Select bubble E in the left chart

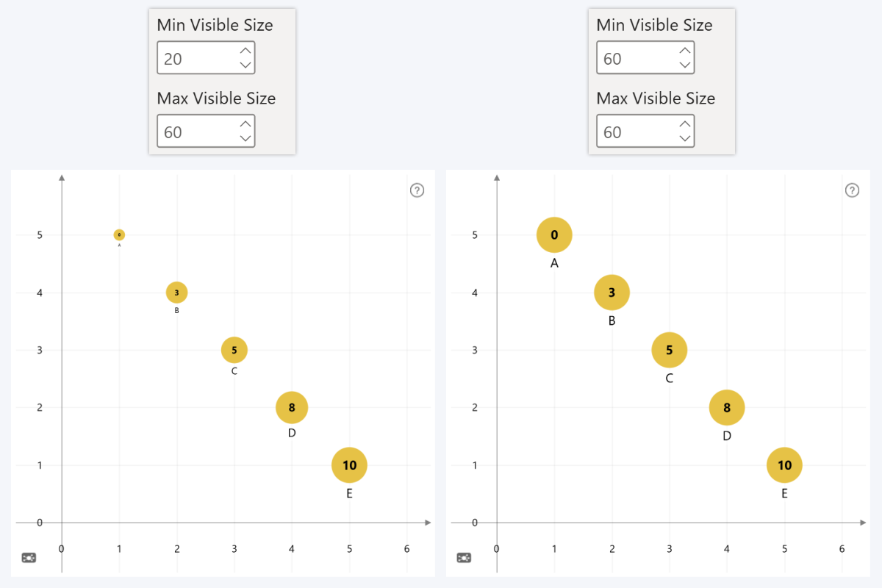349,465
